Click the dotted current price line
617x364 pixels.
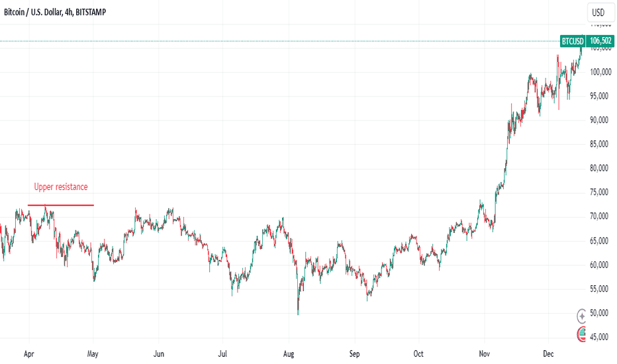[279, 41]
